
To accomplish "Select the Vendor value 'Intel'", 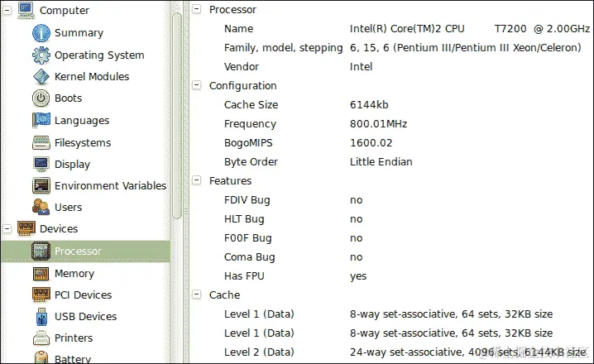I will (x=361, y=67).
